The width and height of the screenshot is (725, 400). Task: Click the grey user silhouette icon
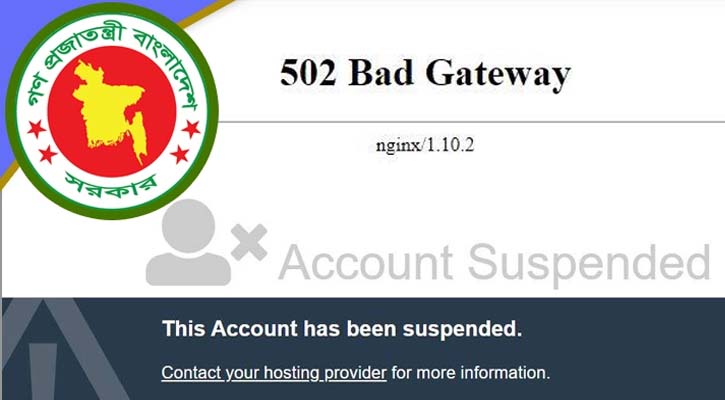188,242
